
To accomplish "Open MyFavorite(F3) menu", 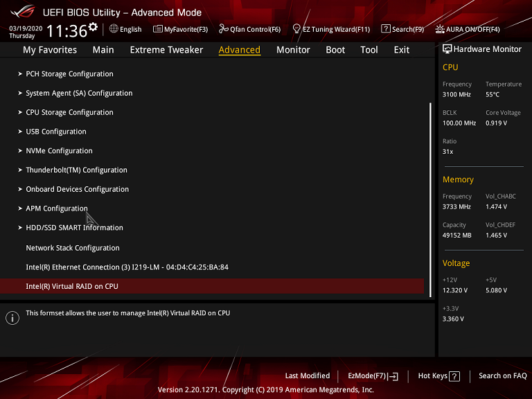I will coord(181,29).
